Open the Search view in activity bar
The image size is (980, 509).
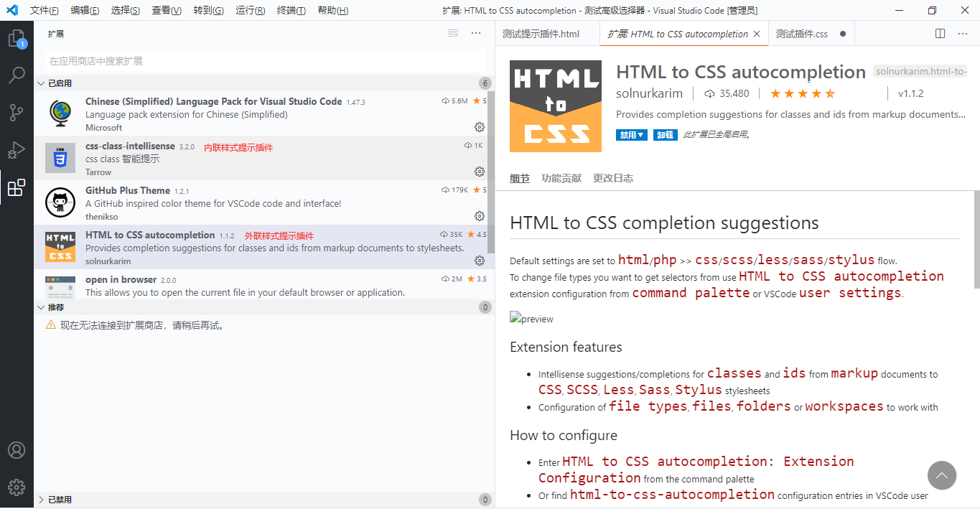coord(17,75)
